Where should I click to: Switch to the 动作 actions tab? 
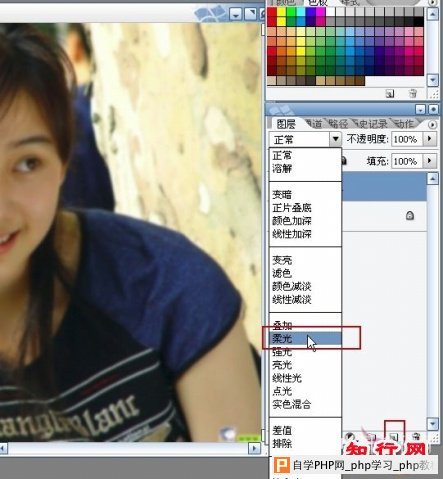tap(404, 124)
